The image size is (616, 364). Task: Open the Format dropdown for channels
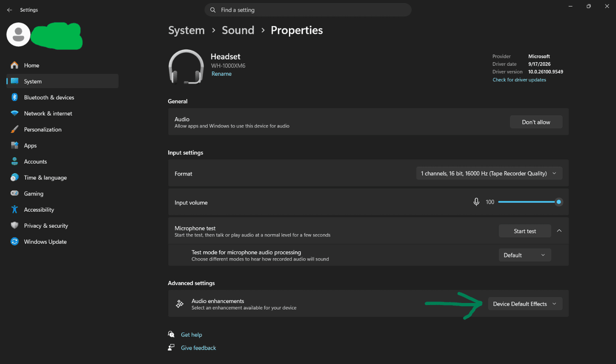pyautogui.click(x=489, y=173)
